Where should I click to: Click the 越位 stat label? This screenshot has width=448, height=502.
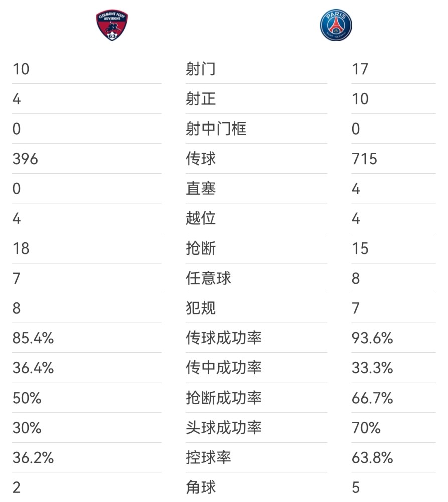[201, 218]
